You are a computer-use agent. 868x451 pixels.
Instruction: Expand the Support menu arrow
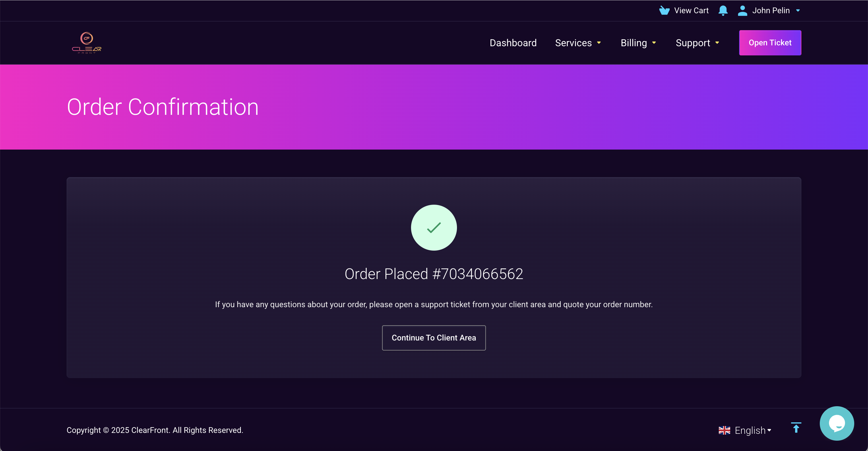[717, 43]
